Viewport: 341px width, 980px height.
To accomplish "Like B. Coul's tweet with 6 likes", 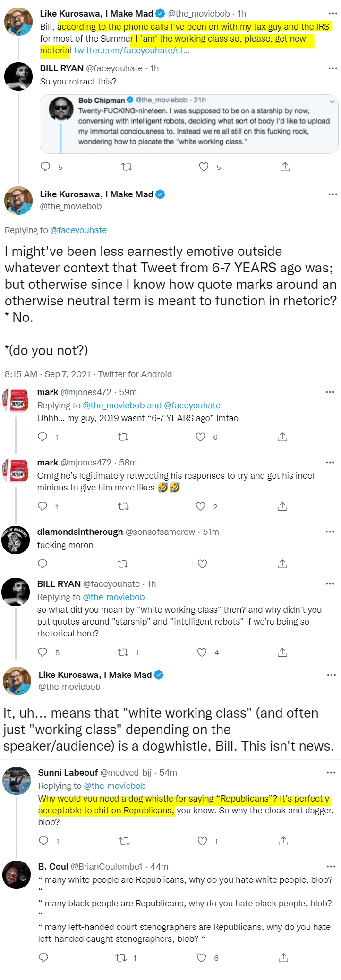I will point(202,957).
